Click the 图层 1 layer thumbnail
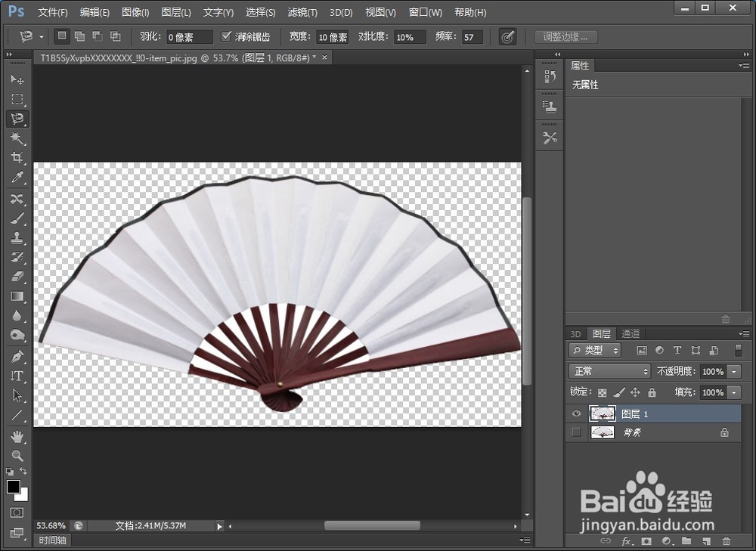 (603, 413)
